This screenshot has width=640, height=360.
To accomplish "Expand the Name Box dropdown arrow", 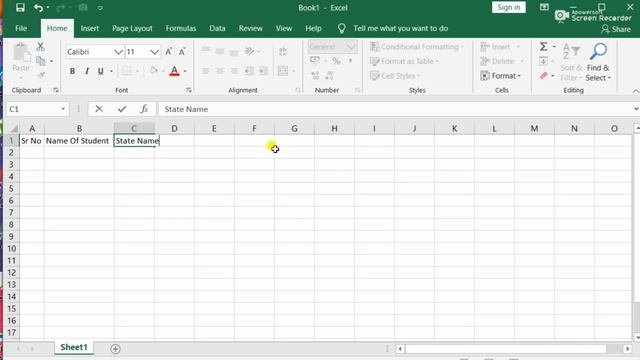I will pos(63,109).
